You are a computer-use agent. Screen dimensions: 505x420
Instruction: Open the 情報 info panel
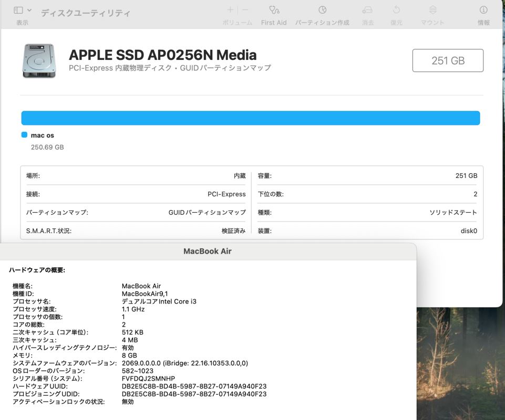(483, 10)
